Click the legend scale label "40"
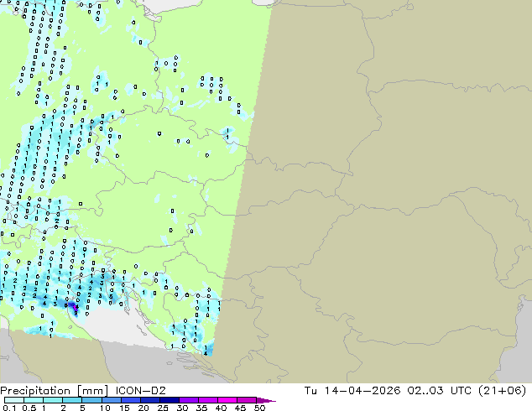 [221, 408]
